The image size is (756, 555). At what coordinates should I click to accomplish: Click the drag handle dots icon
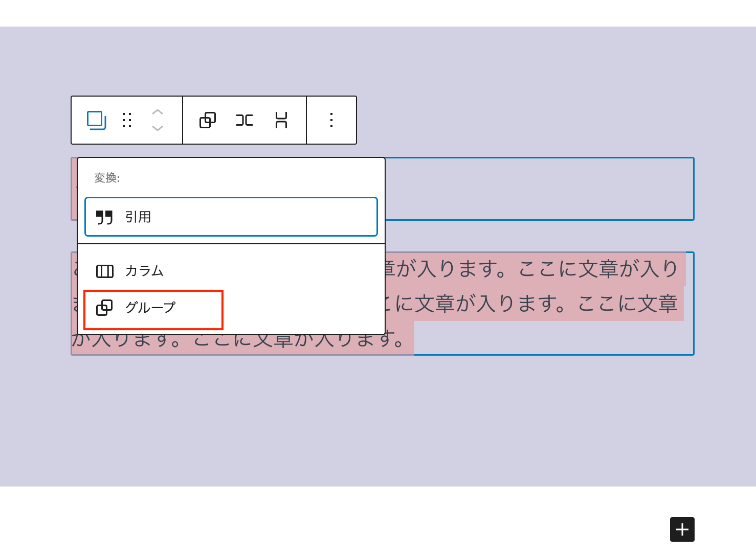[x=127, y=121]
